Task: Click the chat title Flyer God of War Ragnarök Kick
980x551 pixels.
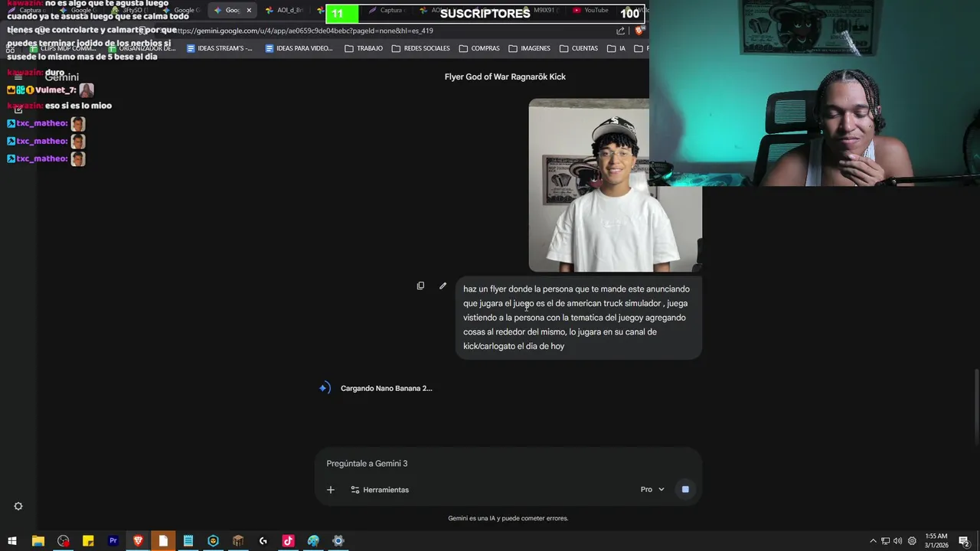Action: click(x=505, y=77)
